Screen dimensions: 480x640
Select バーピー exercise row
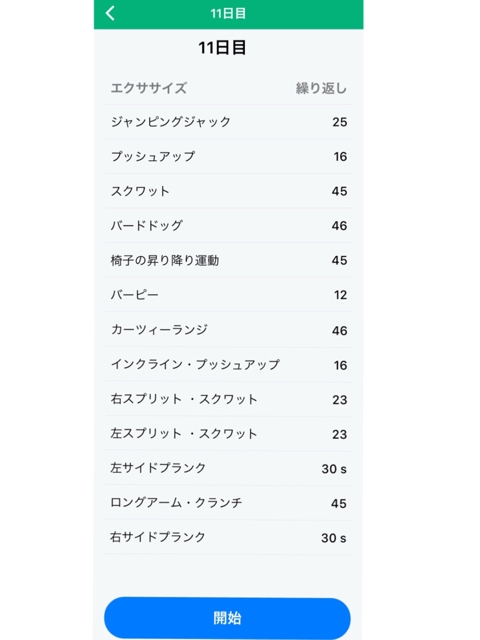click(x=229, y=295)
